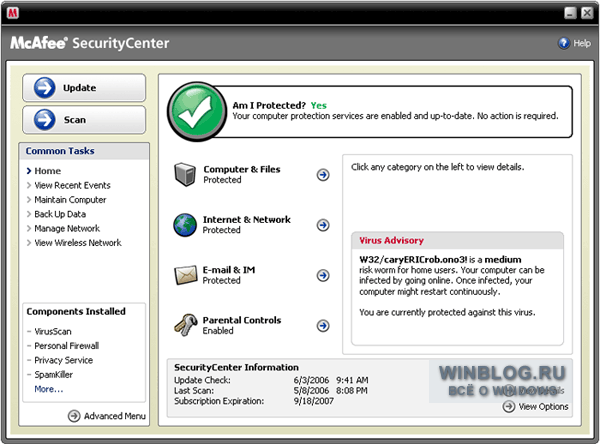Click the SecurityCenter Information heading
Image resolution: width=600 pixels, height=444 pixels.
tap(236, 367)
